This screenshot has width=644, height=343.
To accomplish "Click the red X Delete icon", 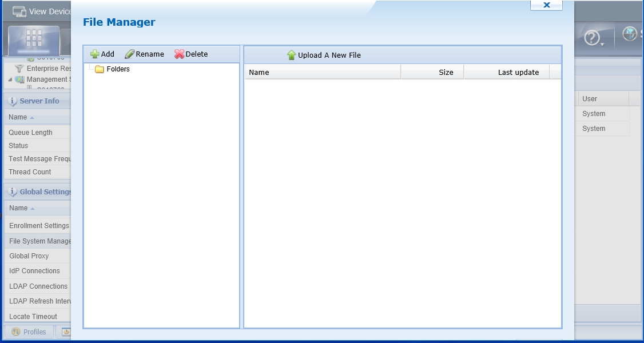I will point(179,54).
